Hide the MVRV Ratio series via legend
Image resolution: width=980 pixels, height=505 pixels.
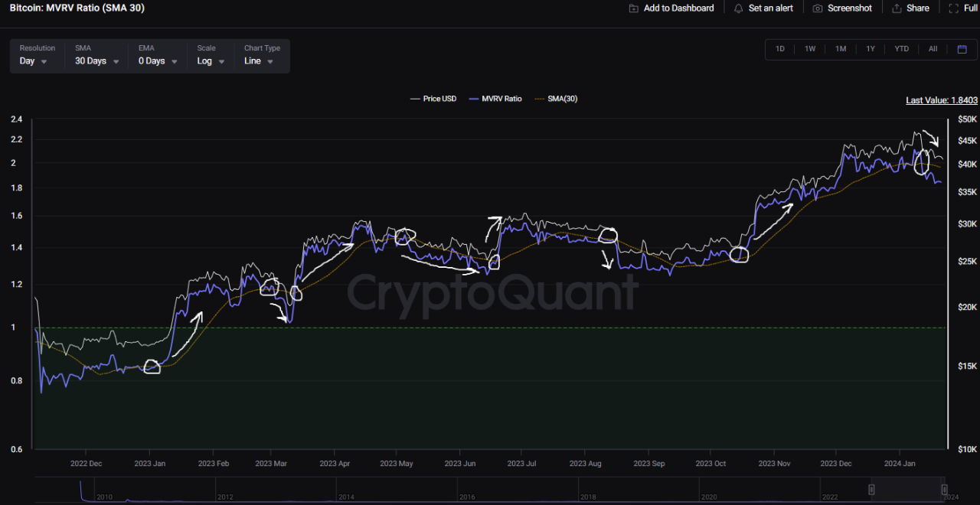click(x=495, y=98)
